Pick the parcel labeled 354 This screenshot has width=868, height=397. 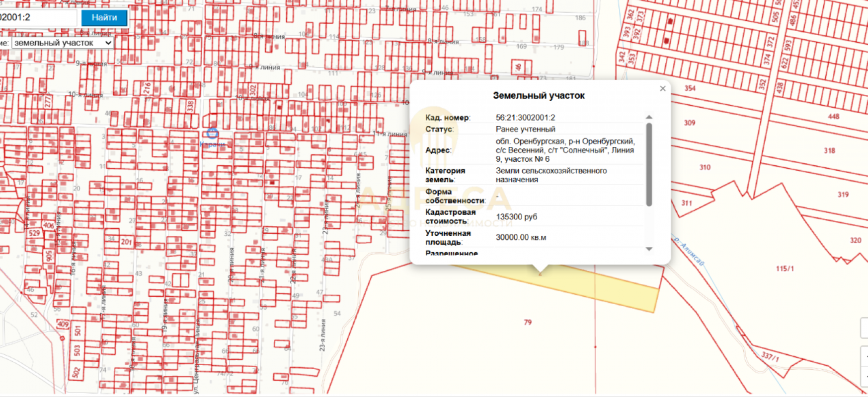point(690,88)
